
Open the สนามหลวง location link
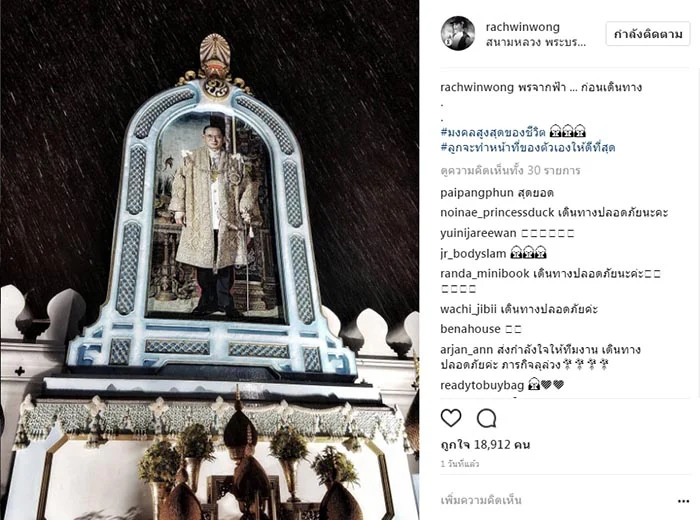[x=535, y=42]
